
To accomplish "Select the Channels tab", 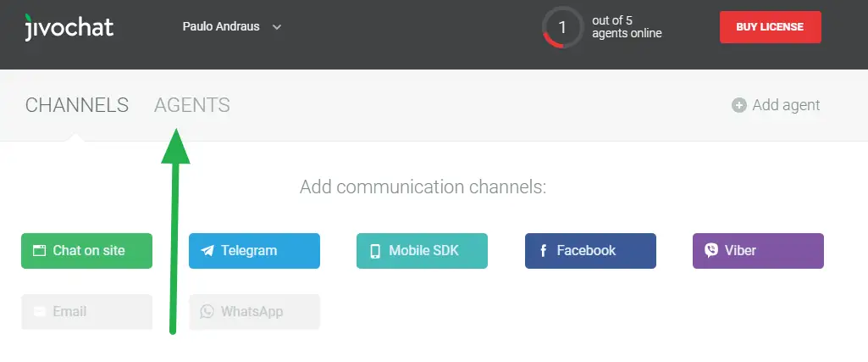I will click(x=77, y=105).
